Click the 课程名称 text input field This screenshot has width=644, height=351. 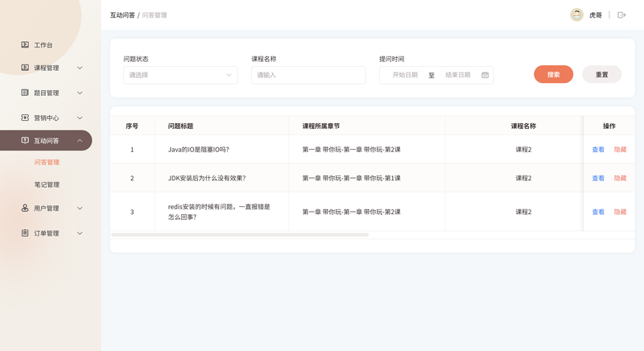pos(308,75)
